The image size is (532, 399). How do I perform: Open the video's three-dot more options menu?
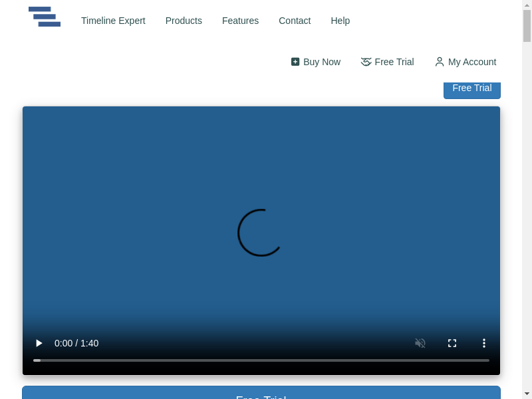(484, 343)
